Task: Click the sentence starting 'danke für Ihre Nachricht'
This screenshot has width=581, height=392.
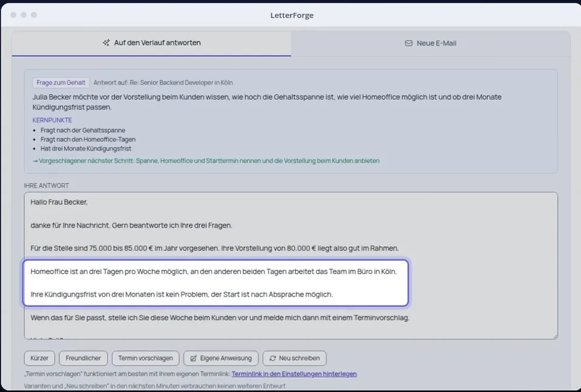Action: click(x=131, y=225)
